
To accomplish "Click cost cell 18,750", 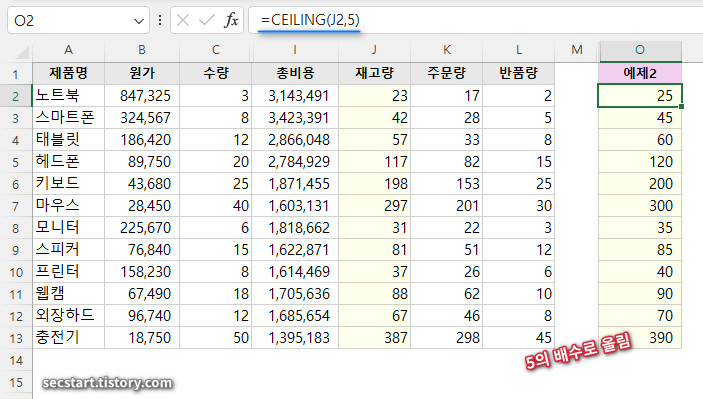I will point(142,338).
